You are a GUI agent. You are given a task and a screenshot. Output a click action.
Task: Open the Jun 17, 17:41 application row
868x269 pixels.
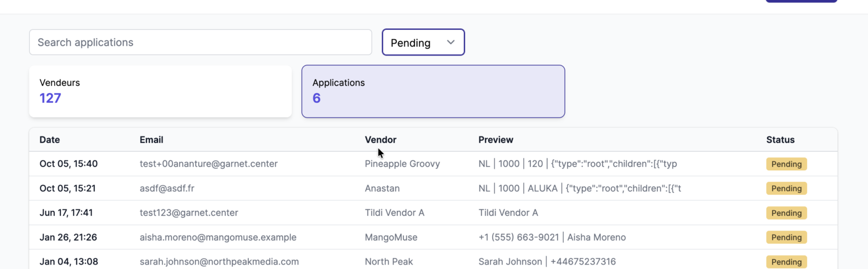click(433, 212)
